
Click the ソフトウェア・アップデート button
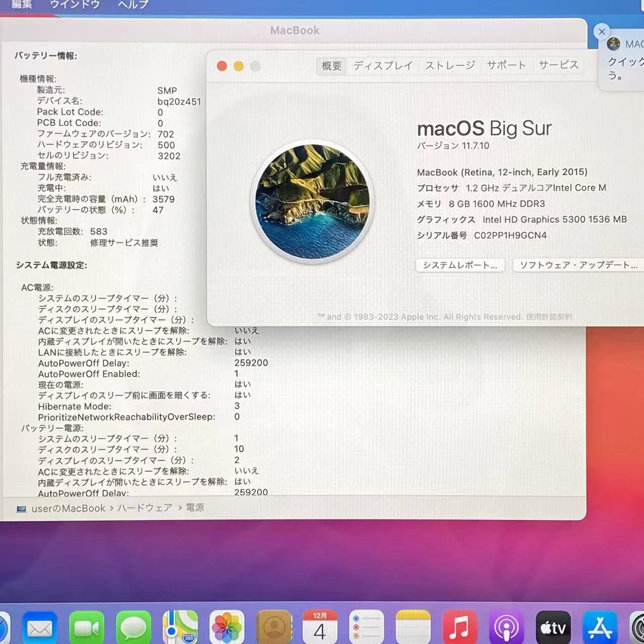577,265
